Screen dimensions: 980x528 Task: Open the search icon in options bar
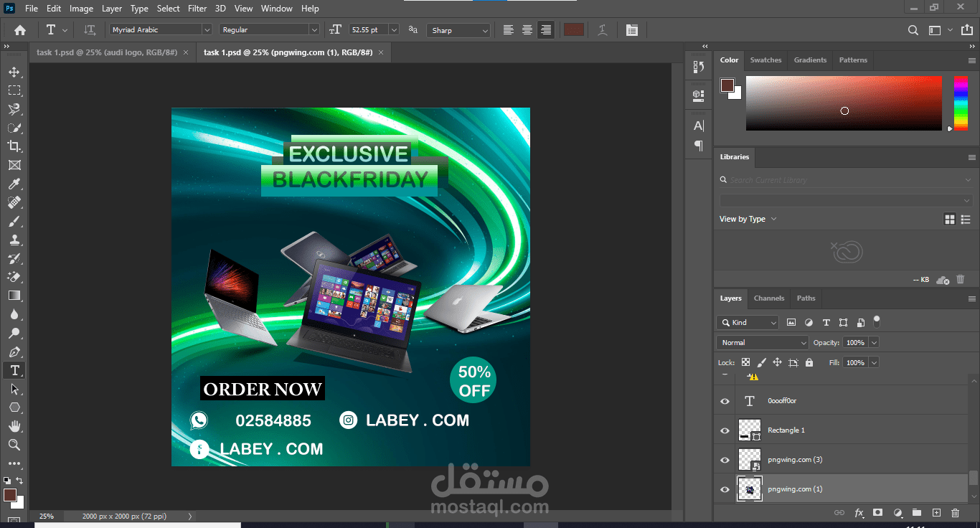913,30
